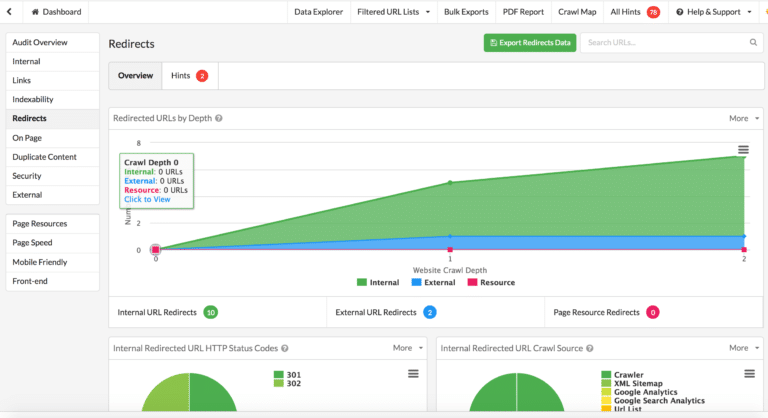Expand the Filtered URL Lists dropdown
Viewport: 768px width, 418px height.
(x=393, y=12)
